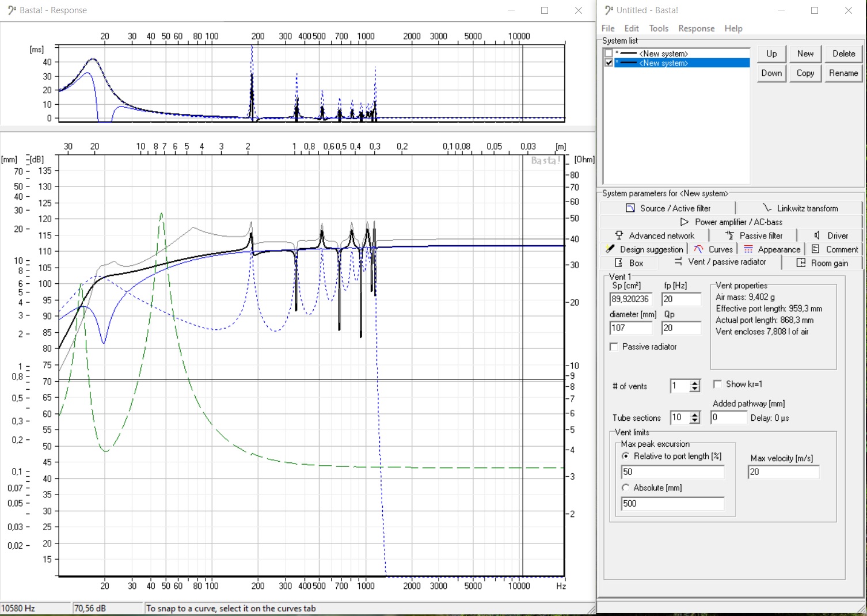This screenshot has width=867, height=616.
Task: Open the Tools menu
Action: point(659,28)
